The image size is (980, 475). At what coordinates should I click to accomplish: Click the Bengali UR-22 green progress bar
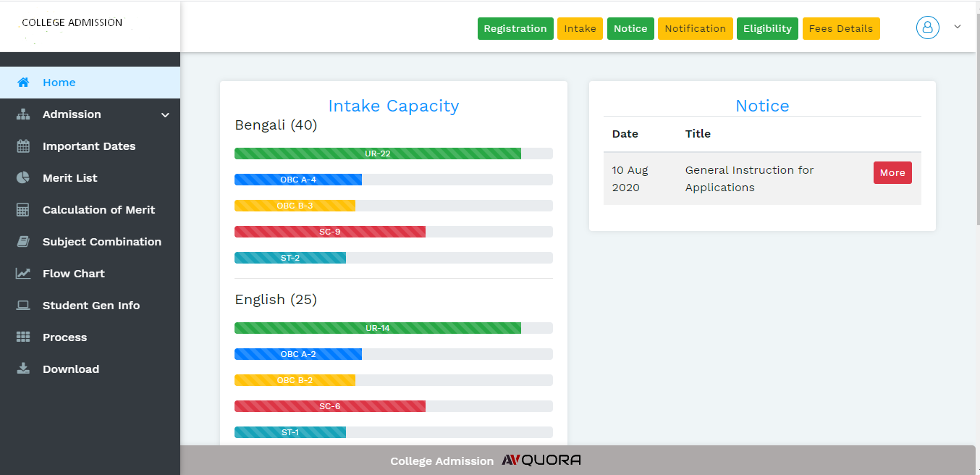[x=377, y=154]
